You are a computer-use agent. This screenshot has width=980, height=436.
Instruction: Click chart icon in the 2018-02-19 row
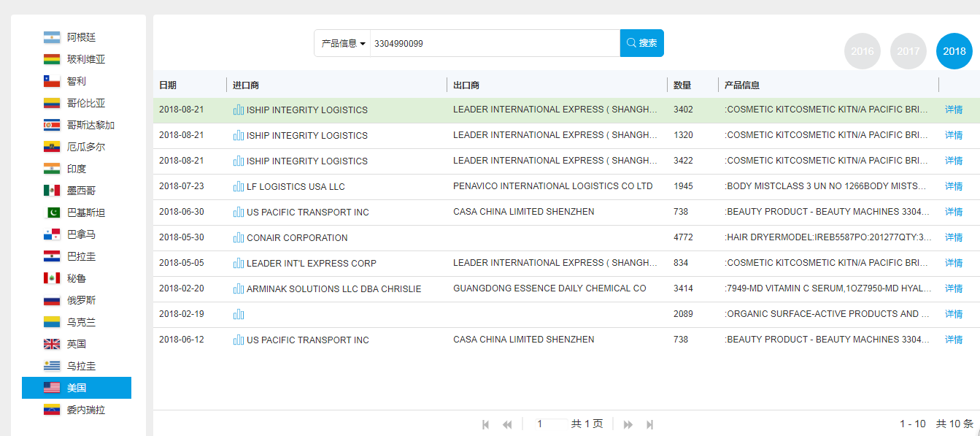tap(239, 314)
